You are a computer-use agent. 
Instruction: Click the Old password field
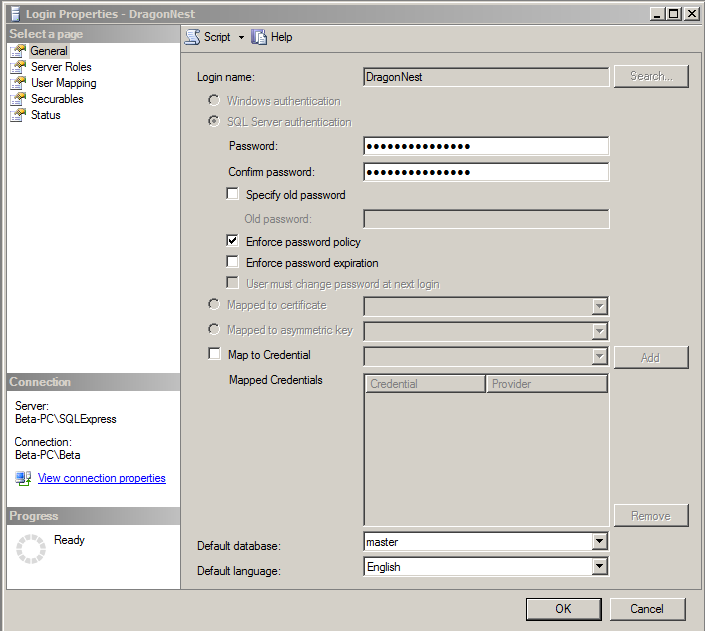[486, 219]
